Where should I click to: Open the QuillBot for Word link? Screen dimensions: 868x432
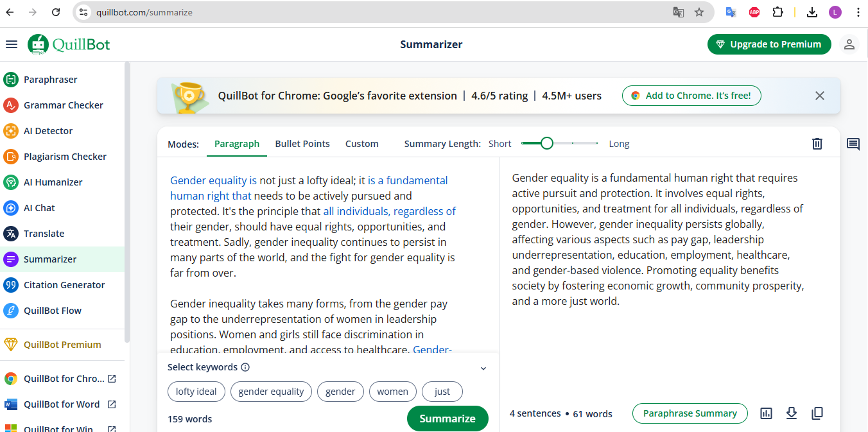point(62,404)
